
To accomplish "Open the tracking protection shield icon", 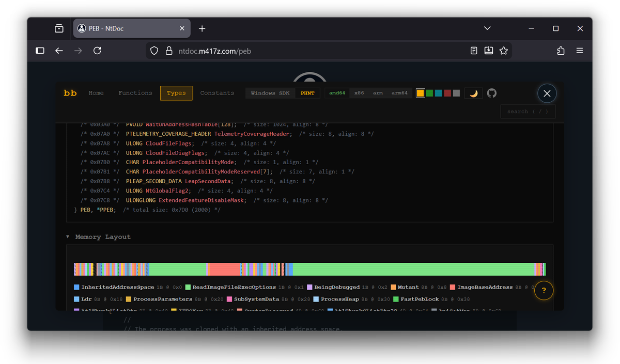I will coord(154,51).
